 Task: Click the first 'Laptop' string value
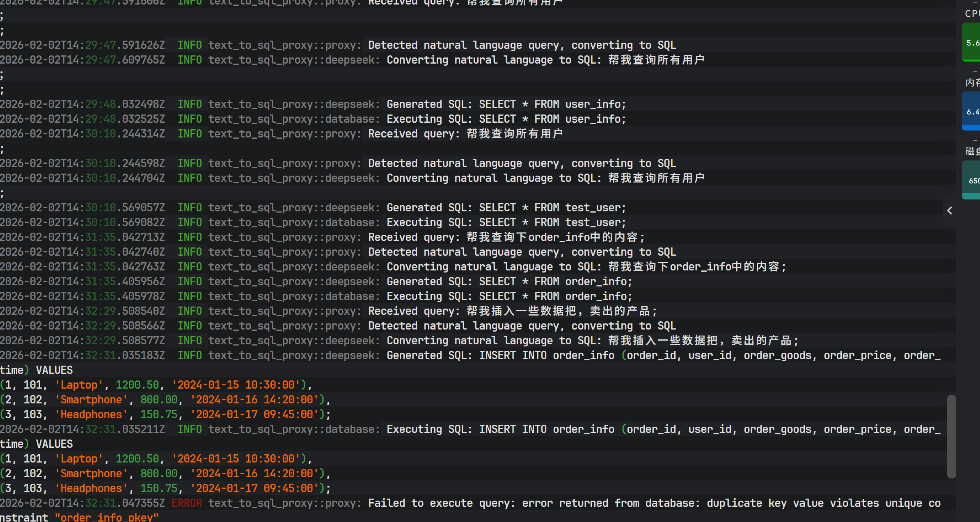coord(79,385)
